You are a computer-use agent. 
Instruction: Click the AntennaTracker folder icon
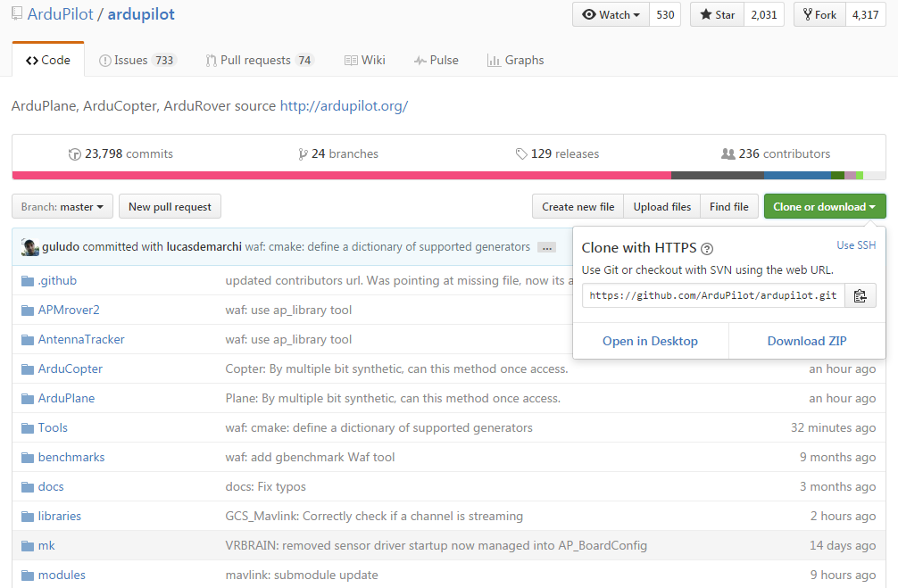point(28,340)
